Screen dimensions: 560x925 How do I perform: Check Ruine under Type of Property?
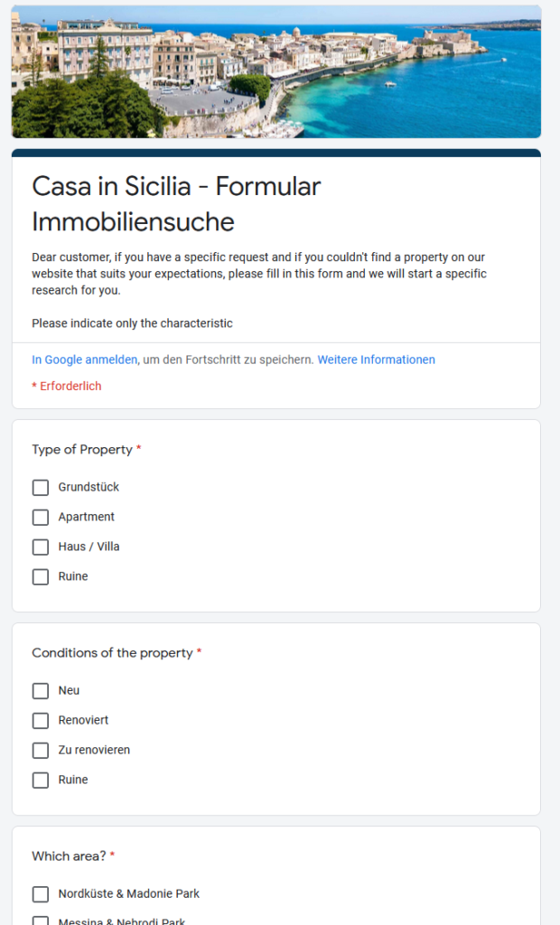(x=40, y=577)
